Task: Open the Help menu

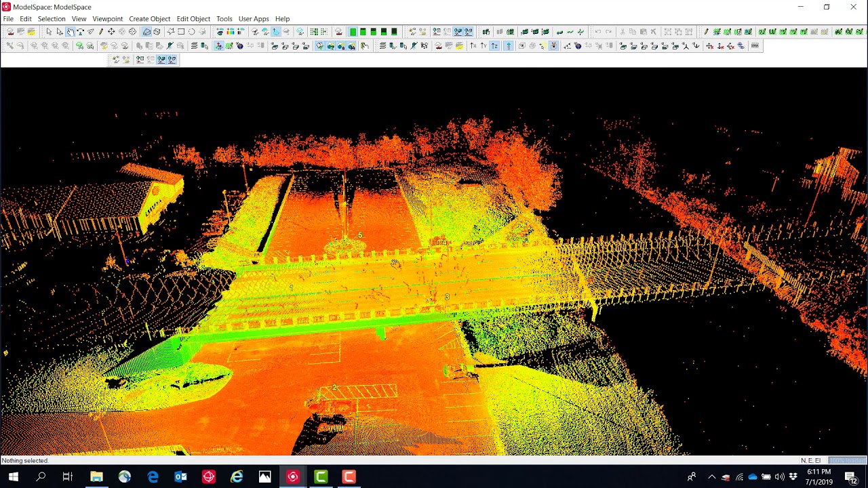Action: point(283,19)
